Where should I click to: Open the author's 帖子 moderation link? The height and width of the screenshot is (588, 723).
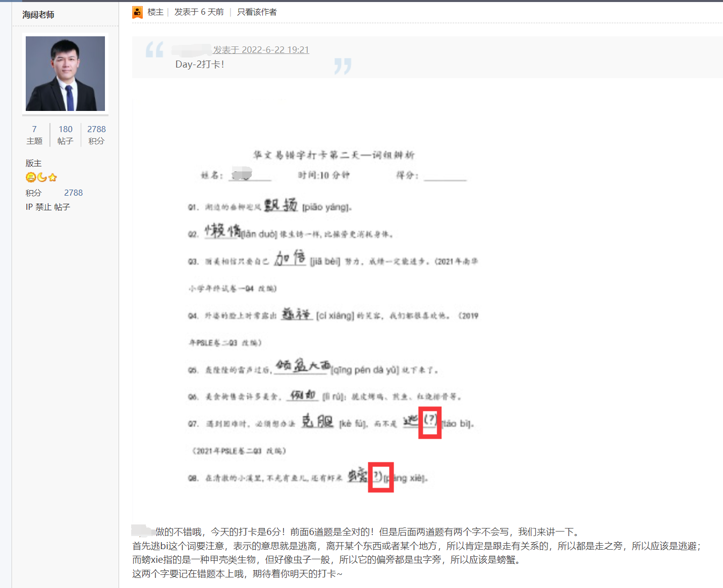62,207
